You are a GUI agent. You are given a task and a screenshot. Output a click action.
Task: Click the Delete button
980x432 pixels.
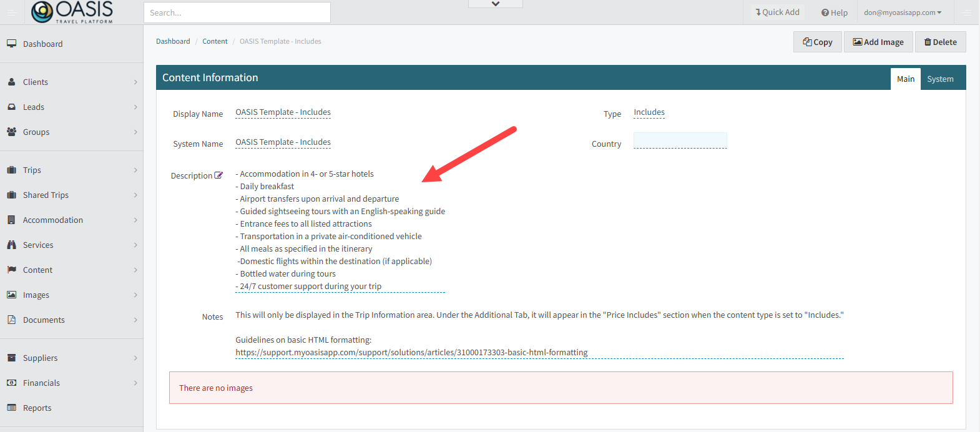[x=941, y=42]
